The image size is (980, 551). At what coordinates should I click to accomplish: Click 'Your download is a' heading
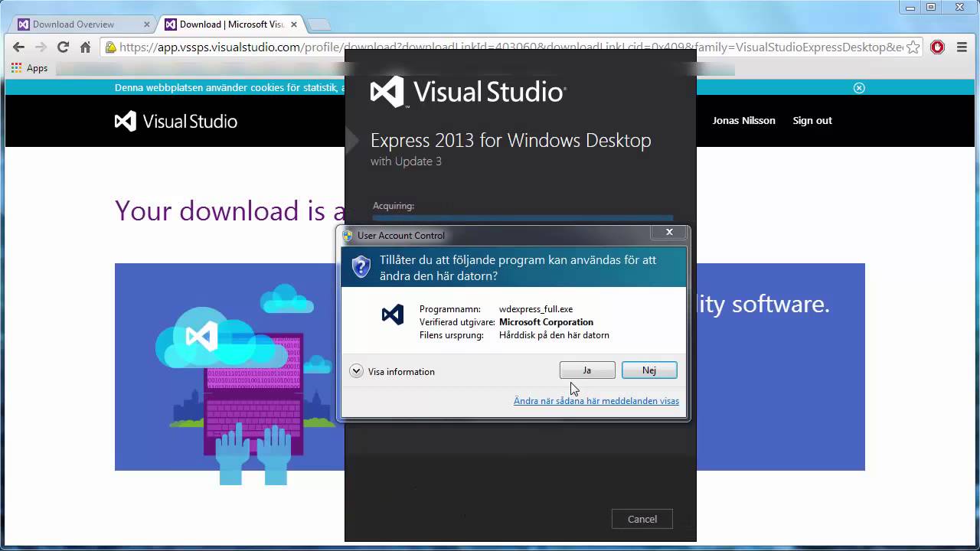point(230,210)
